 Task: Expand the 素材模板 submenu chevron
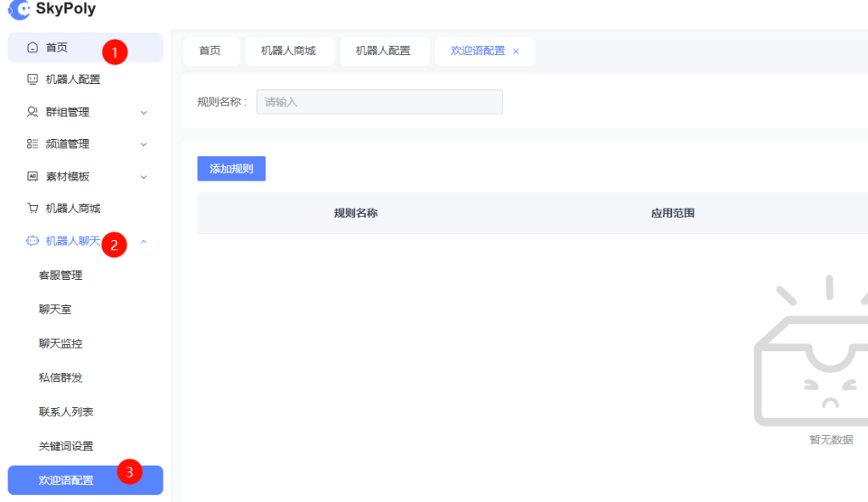click(143, 176)
